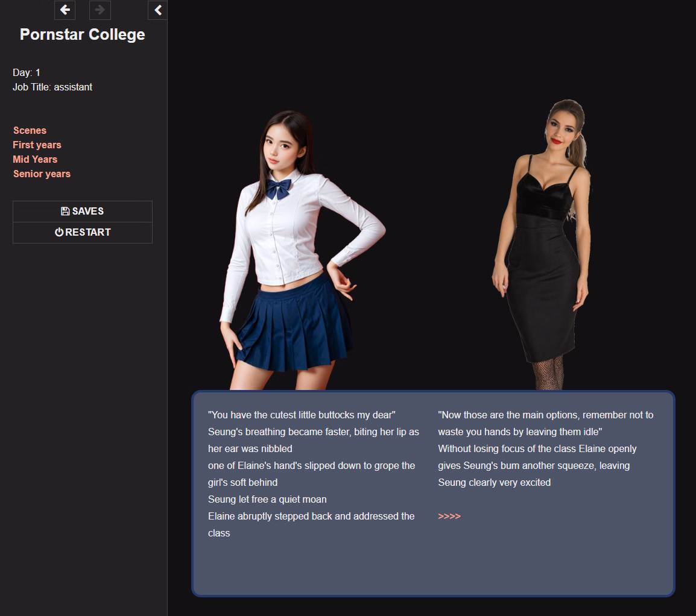Image resolution: width=696 pixels, height=616 pixels.
Task: Continue the story with the >>>> link
Action: [449, 516]
